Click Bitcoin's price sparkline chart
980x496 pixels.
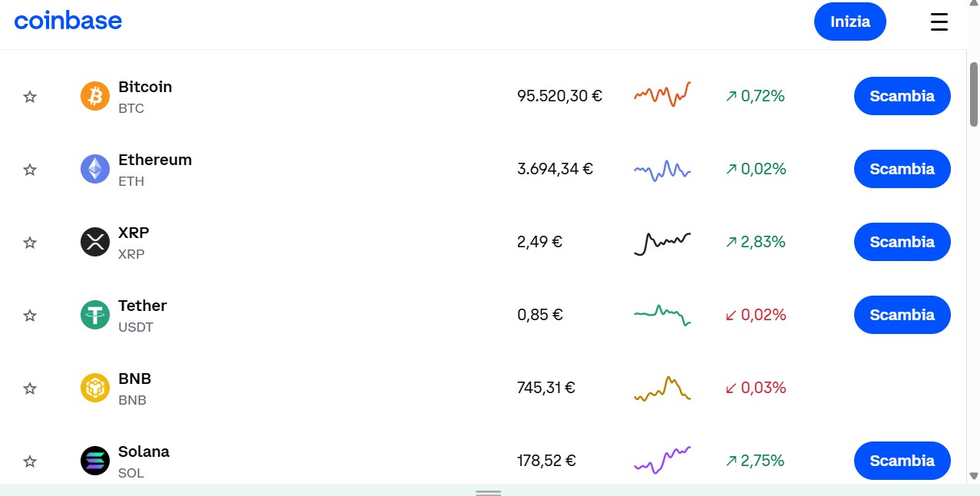point(662,95)
